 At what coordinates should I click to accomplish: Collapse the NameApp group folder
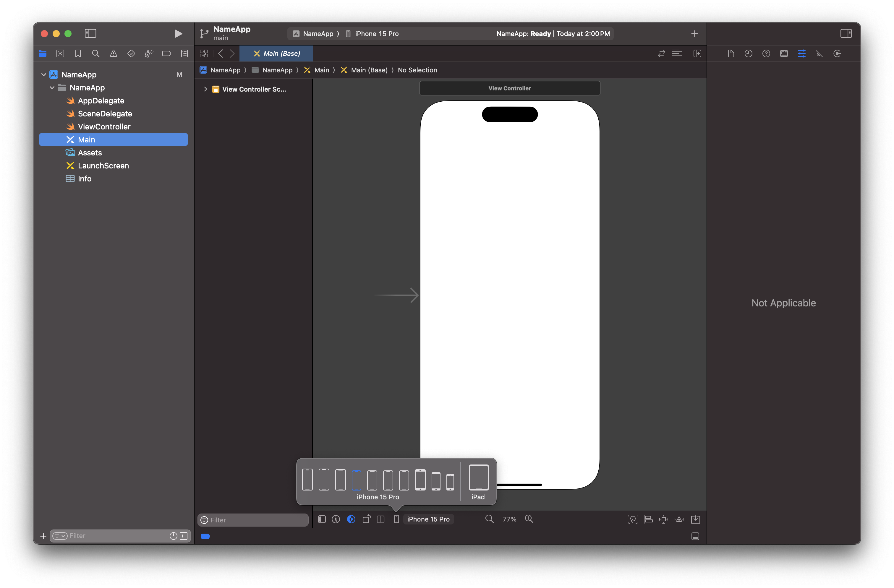52,87
